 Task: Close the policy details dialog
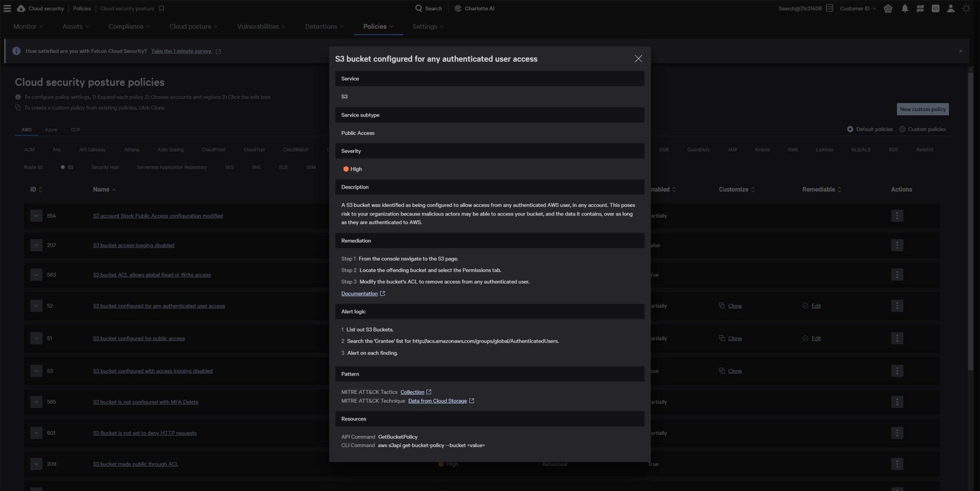tap(638, 59)
